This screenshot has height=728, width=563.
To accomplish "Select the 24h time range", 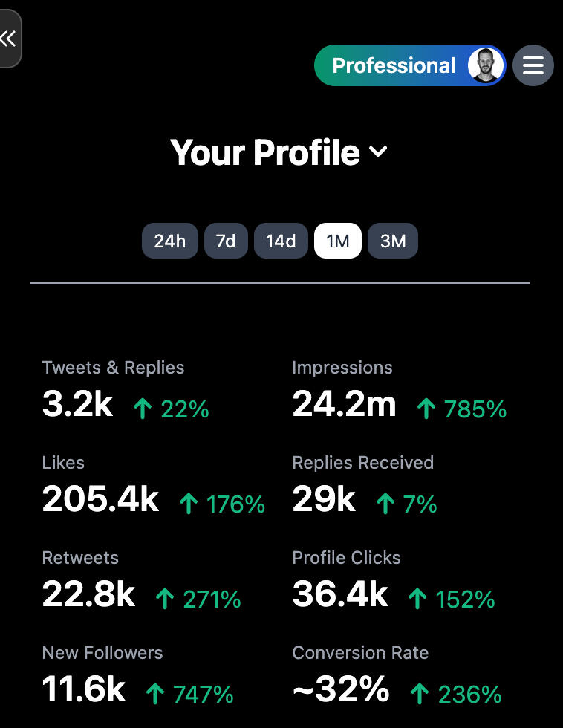I will point(170,241).
